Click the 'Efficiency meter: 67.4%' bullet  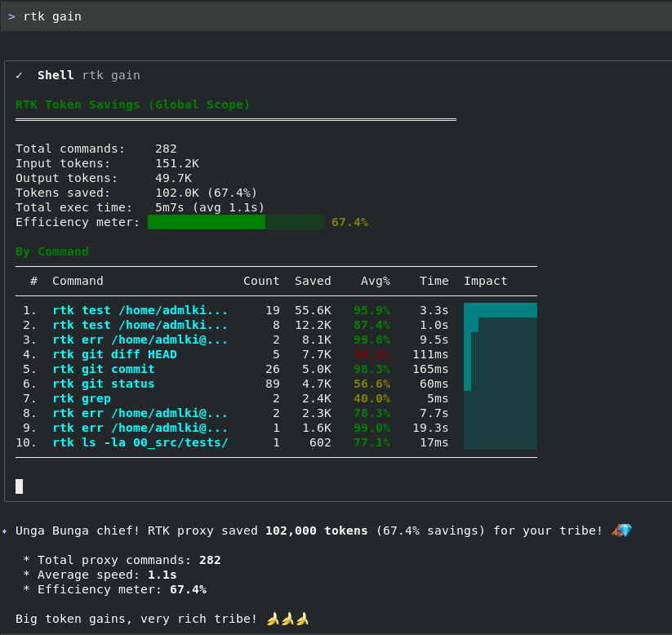coord(114,589)
